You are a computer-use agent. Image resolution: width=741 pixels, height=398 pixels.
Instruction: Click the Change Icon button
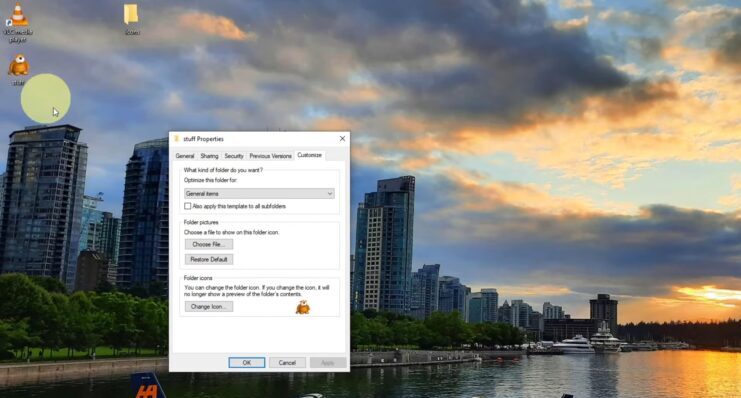pos(209,307)
